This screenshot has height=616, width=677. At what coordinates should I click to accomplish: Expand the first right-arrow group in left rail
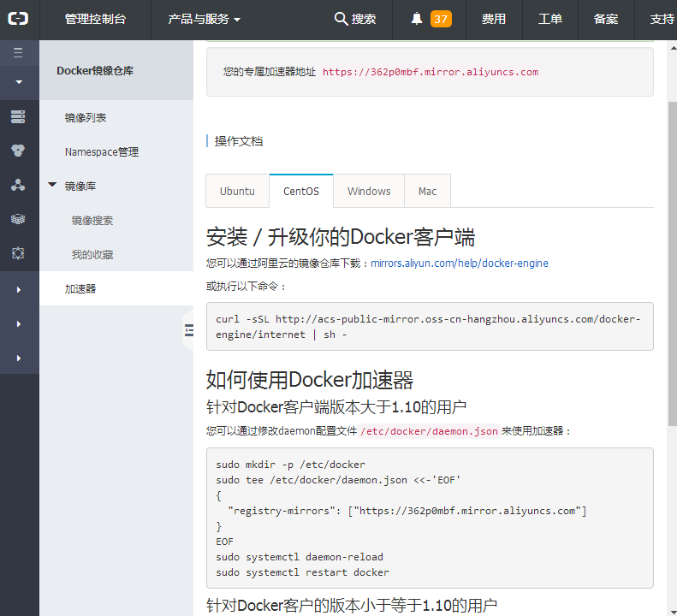pos(18,290)
